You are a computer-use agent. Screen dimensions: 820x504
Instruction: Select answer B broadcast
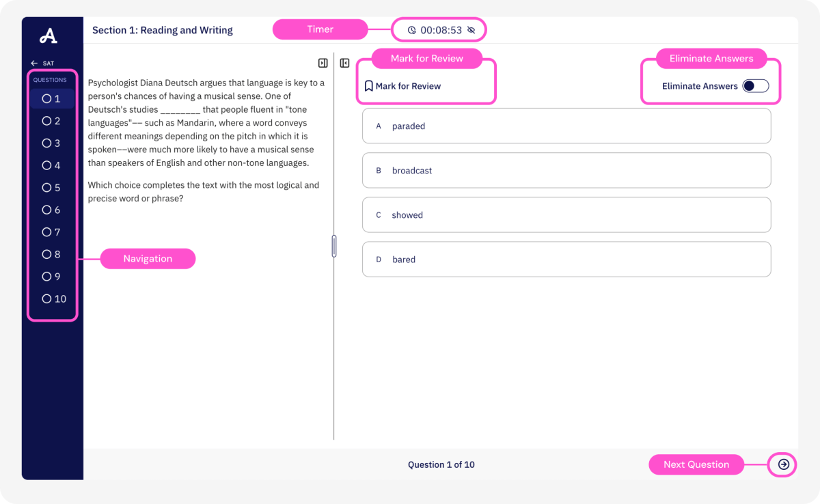tap(566, 171)
